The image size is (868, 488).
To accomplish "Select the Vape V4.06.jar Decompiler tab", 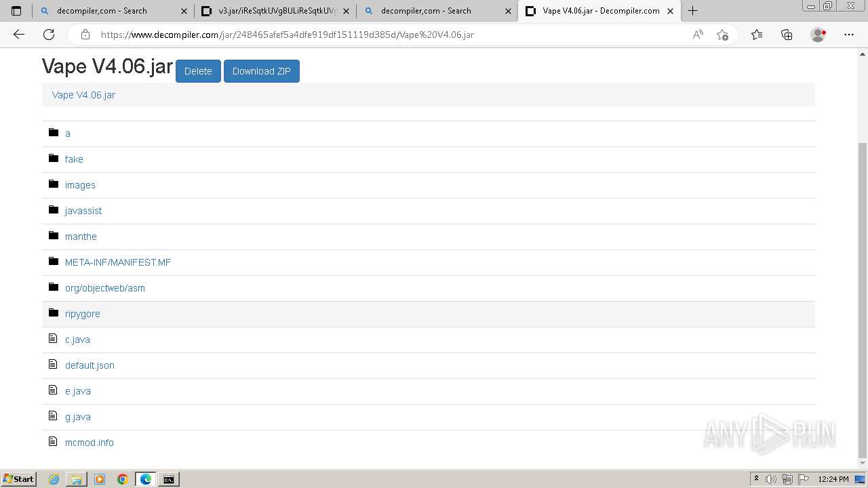I will pyautogui.click(x=601, y=11).
